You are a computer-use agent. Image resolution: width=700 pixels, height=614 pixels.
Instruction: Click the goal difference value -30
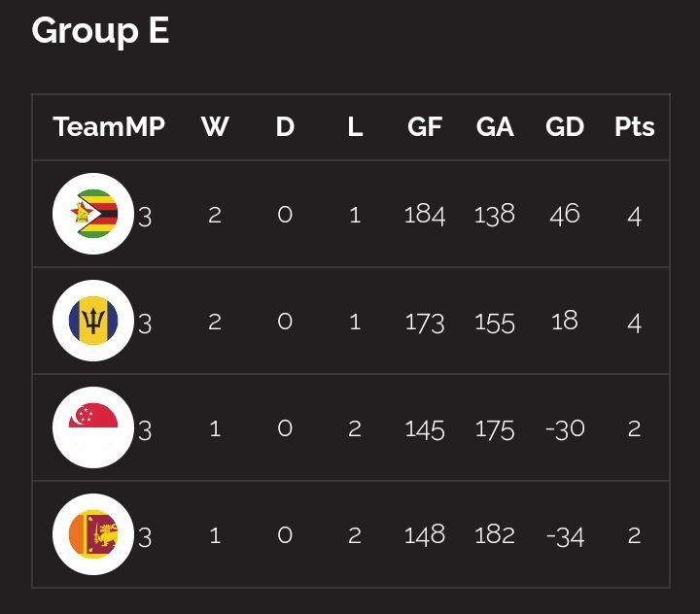click(565, 428)
